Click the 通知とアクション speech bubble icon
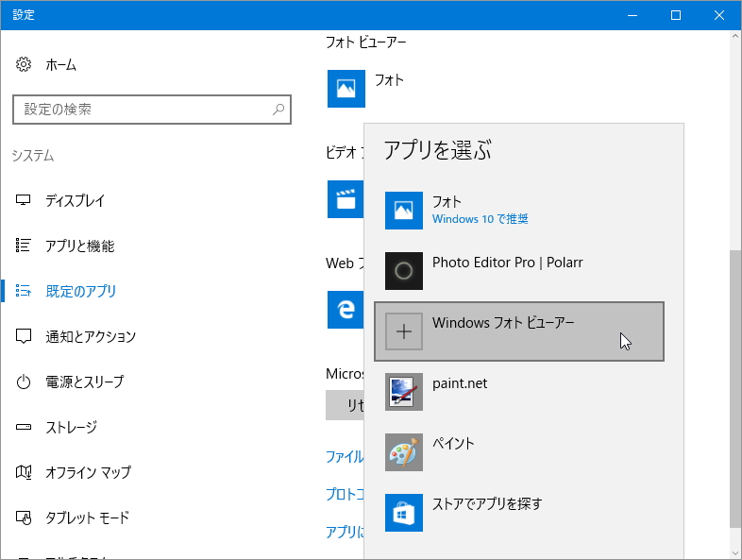742x560 pixels. tap(24, 336)
